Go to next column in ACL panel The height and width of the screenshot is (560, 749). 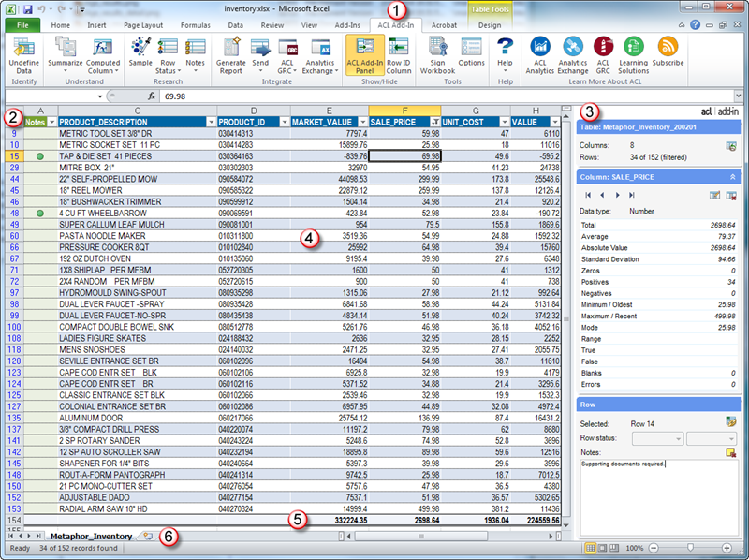618,195
